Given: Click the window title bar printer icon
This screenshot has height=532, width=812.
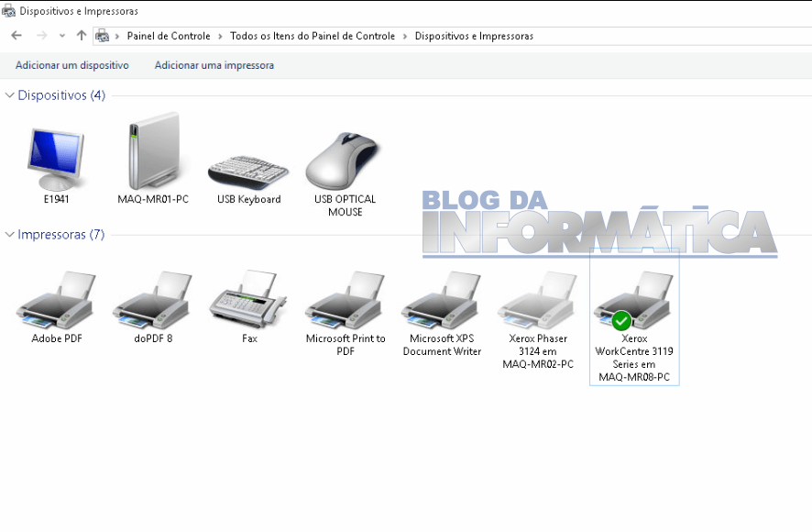Looking at the screenshot, I should coord(8,10).
